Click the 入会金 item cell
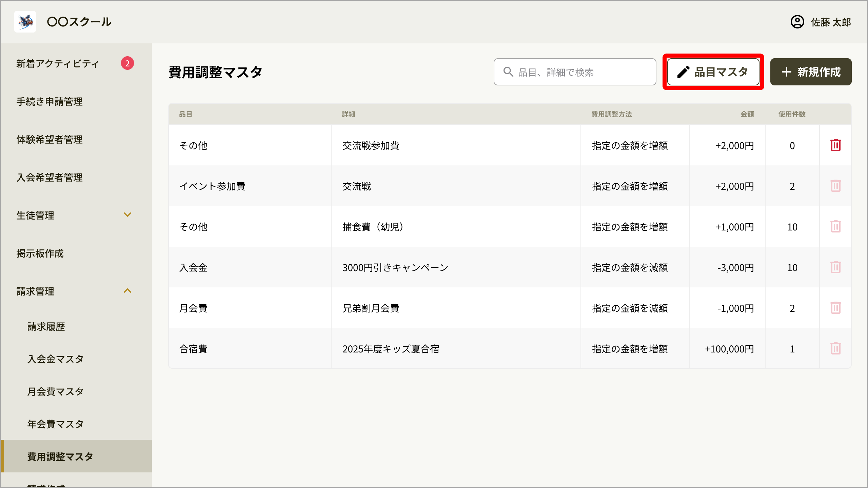868x488 pixels. [250, 267]
